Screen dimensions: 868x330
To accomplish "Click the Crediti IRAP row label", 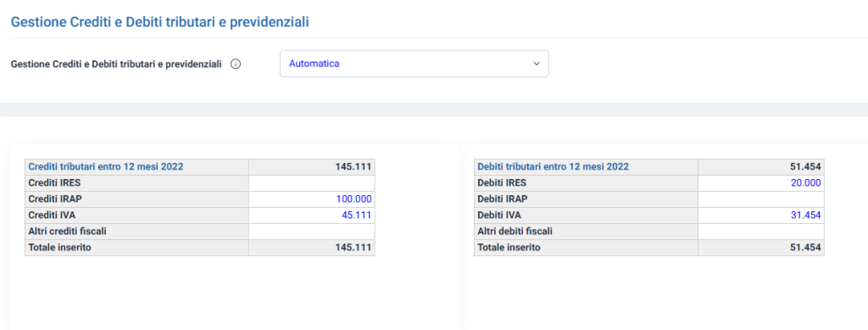I will (50, 199).
